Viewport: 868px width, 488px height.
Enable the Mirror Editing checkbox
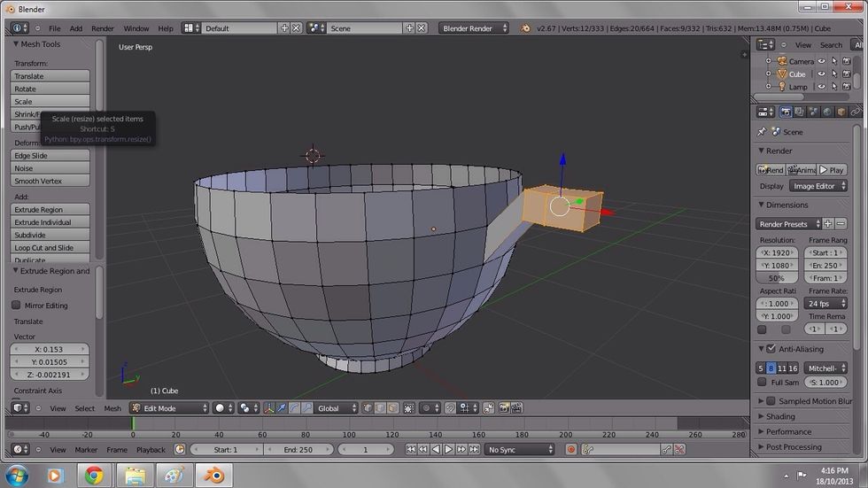click(16, 305)
